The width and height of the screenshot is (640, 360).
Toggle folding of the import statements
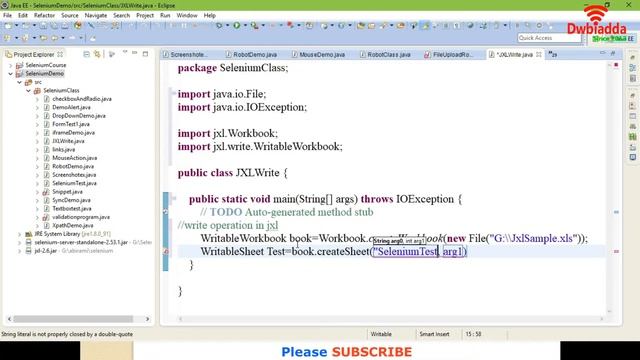pyautogui.click(x=173, y=94)
